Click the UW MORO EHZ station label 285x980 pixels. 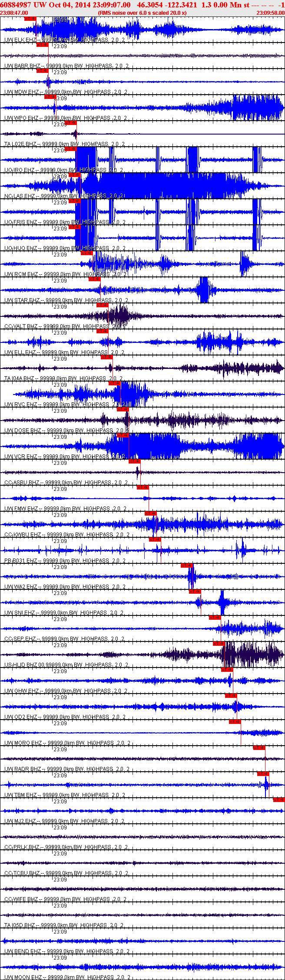pos(67,743)
